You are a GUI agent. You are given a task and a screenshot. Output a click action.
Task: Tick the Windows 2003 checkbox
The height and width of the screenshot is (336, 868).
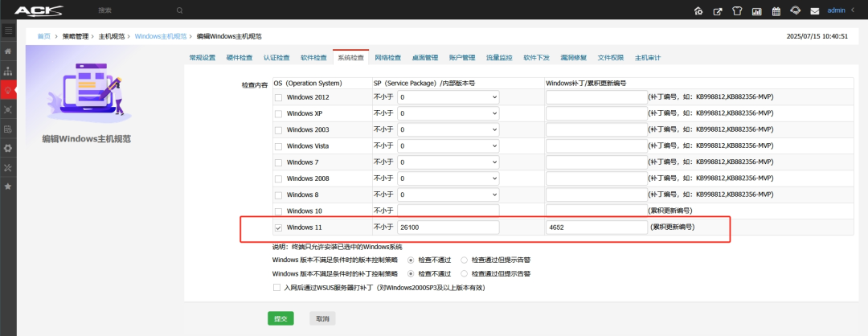278,130
